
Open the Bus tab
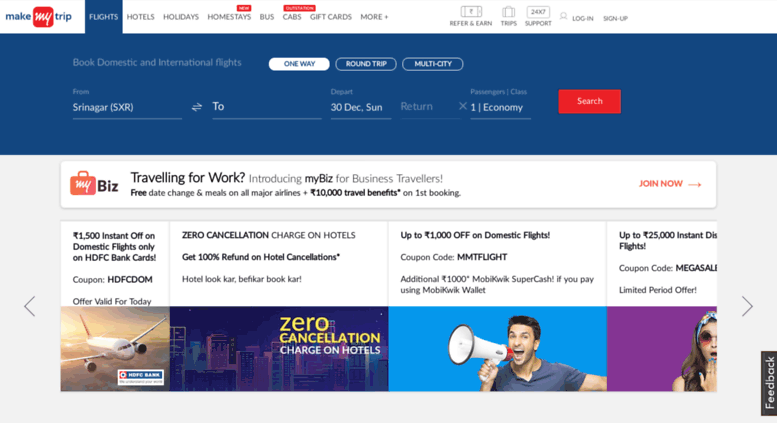[267, 17]
